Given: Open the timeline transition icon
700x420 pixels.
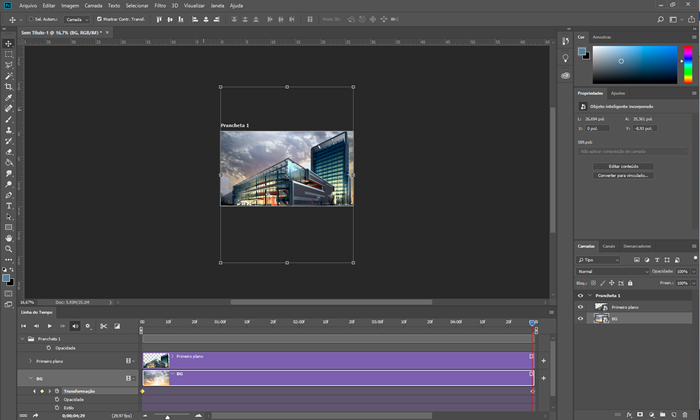Looking at the screenshot, I should (117, 326).
